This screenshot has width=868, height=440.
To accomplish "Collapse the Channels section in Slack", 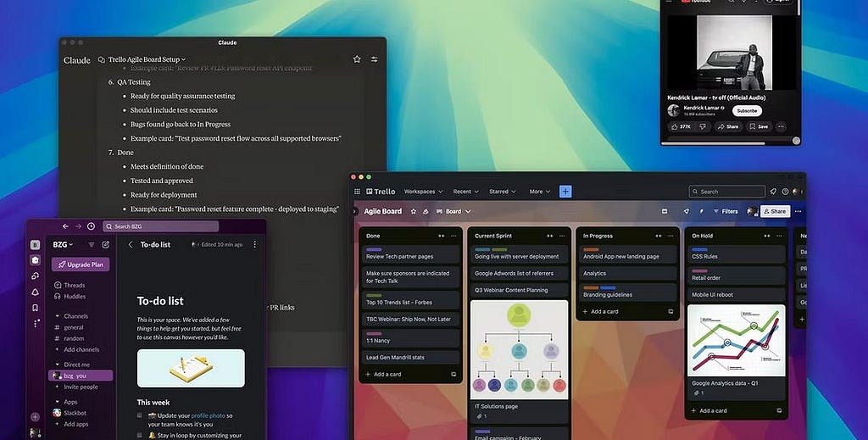I will coord(57,316).
